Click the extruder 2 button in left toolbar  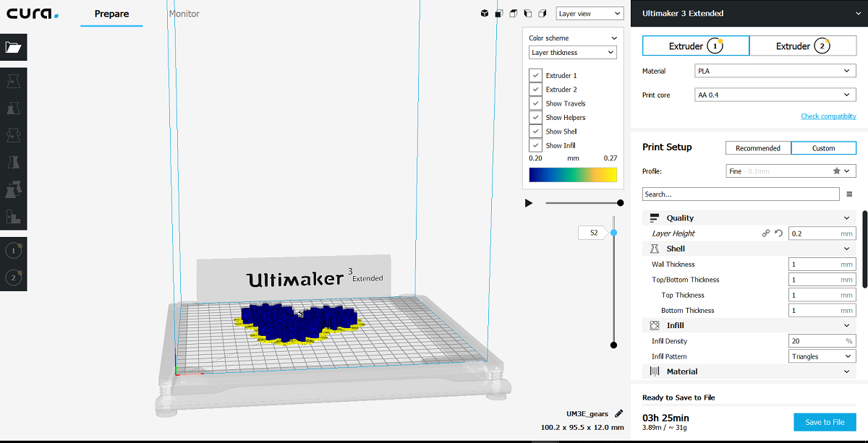13,278
